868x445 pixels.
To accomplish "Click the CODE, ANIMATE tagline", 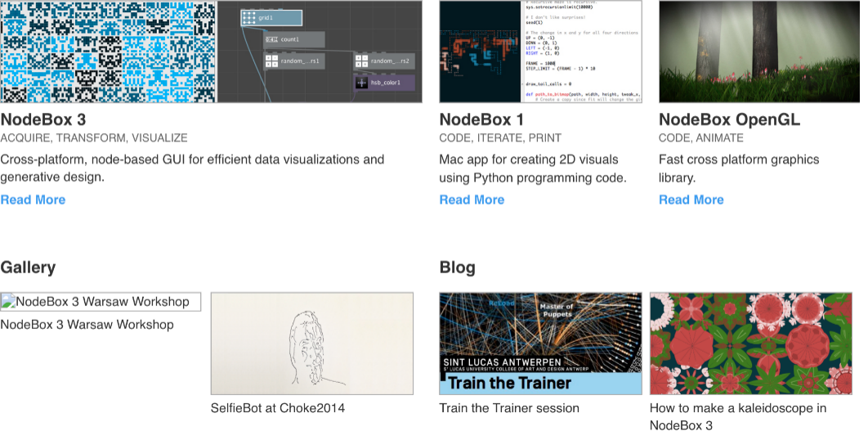I will 700,138.
